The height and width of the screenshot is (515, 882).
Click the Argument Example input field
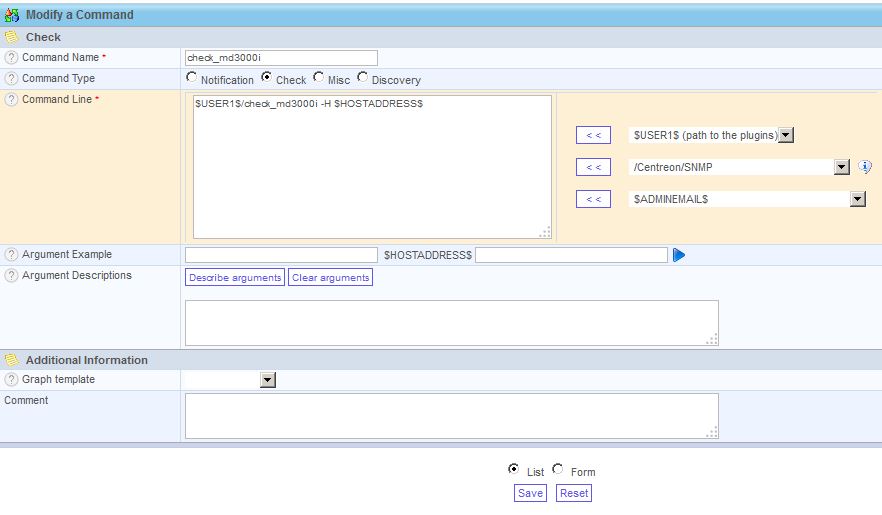pyautogui.click(x=281, y=255)
